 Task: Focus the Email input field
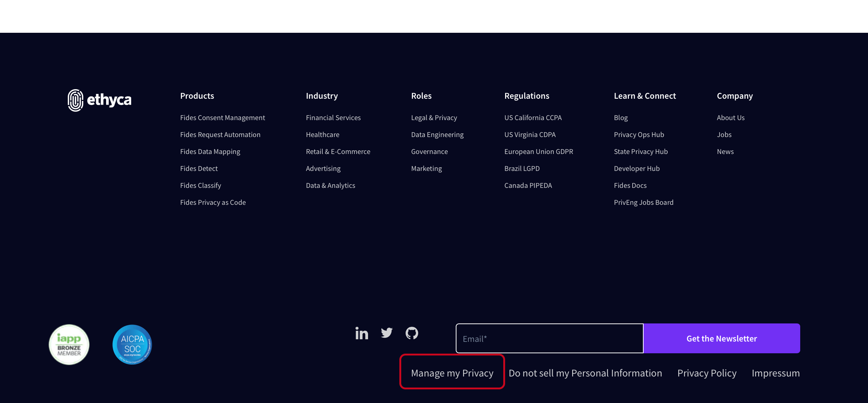(549, 338)
